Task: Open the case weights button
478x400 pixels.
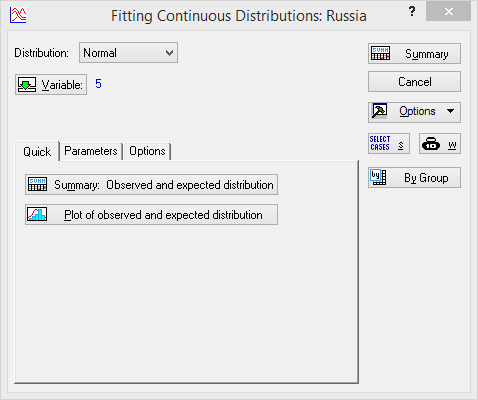Action: 440,144
